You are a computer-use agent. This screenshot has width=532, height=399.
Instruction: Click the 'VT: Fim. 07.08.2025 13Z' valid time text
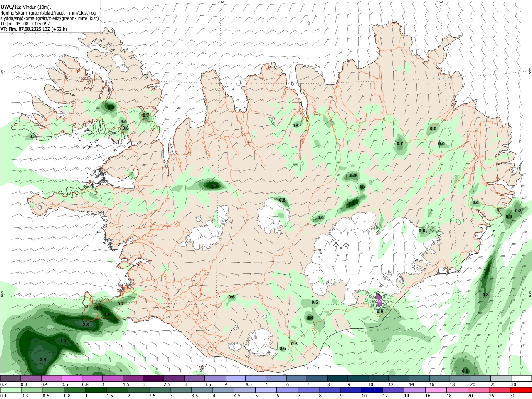[25, 29]
